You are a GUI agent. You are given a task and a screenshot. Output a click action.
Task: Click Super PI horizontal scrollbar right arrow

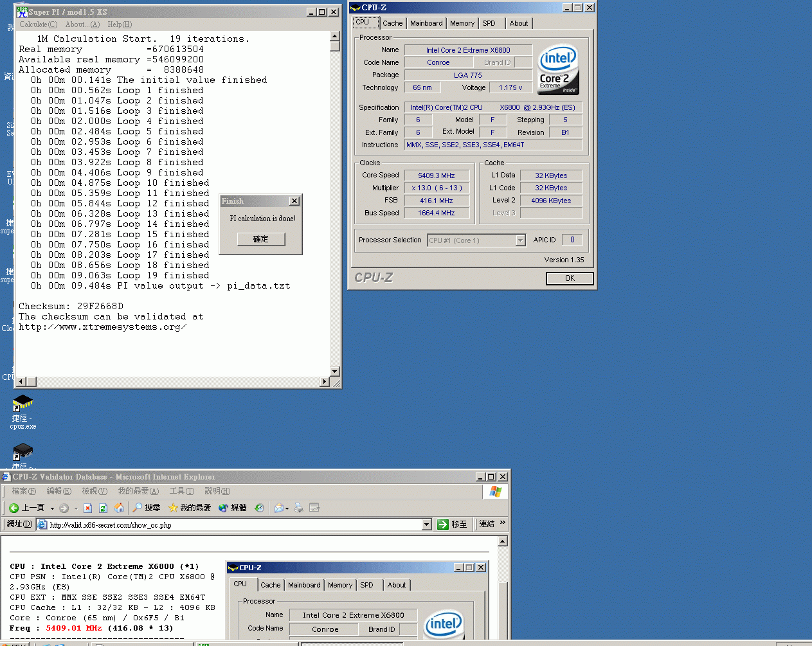click(325, 382)
